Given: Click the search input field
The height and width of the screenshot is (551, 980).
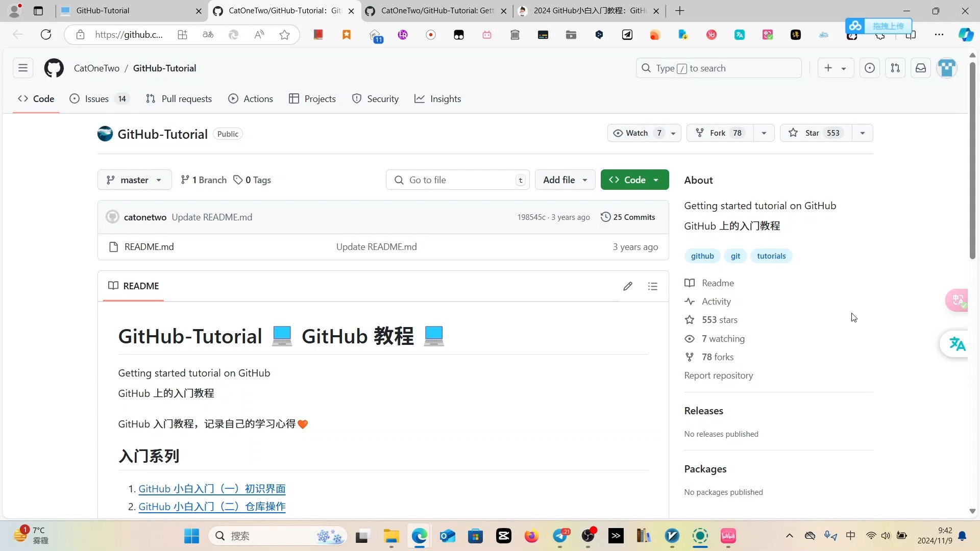Looking at the screenshot, I should click(719, 68).
